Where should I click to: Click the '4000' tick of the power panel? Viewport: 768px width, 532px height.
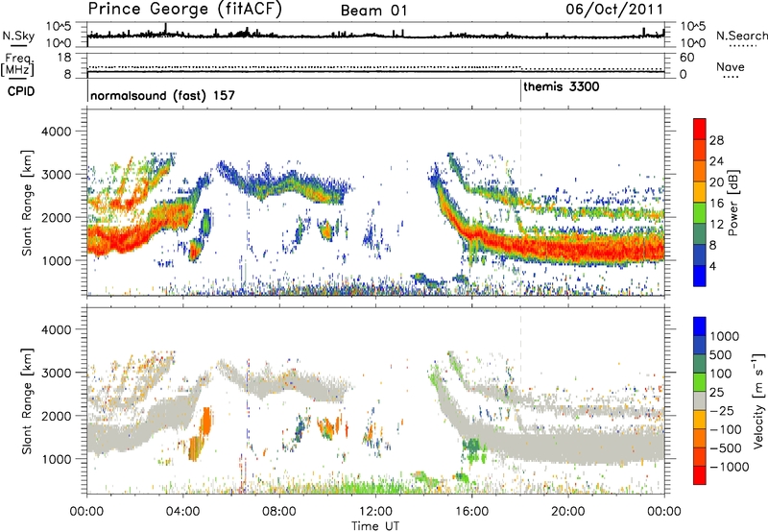point(56,132)
